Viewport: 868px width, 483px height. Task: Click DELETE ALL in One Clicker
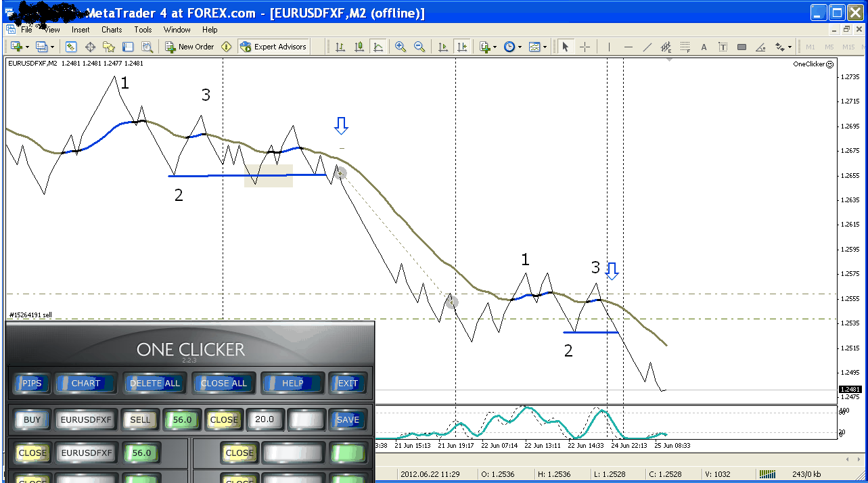155,383
